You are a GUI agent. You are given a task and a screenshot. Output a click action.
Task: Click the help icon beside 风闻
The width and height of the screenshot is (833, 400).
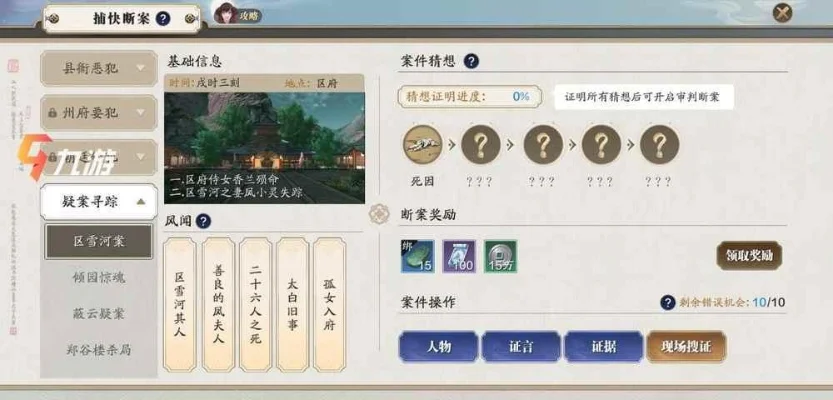[x=203, y=221]
